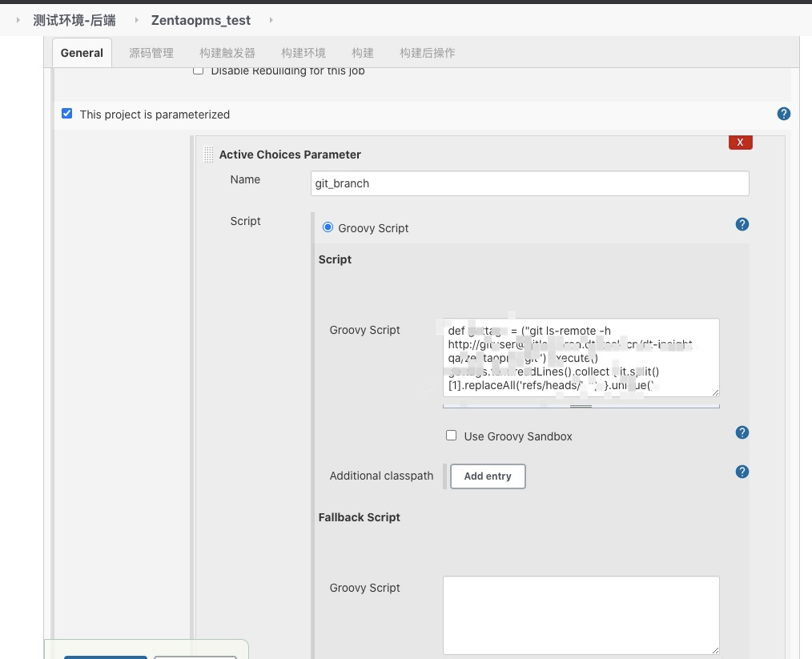
Task: Click the Fallback Script heading
Action: tap(360, 517)
